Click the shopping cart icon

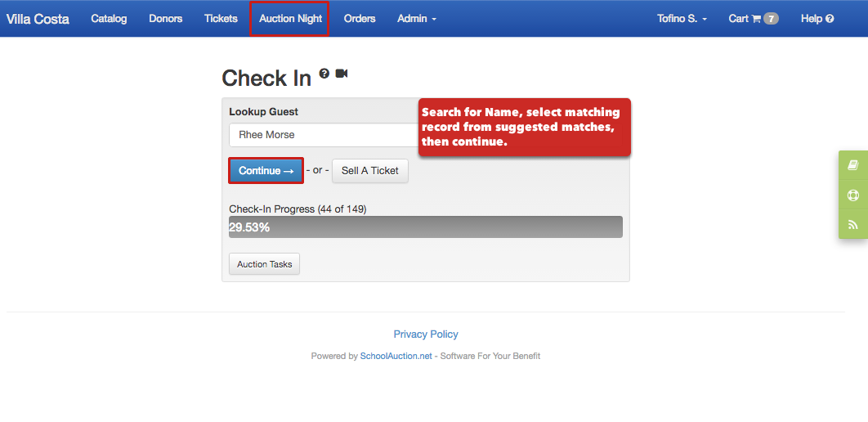point(756,19)
